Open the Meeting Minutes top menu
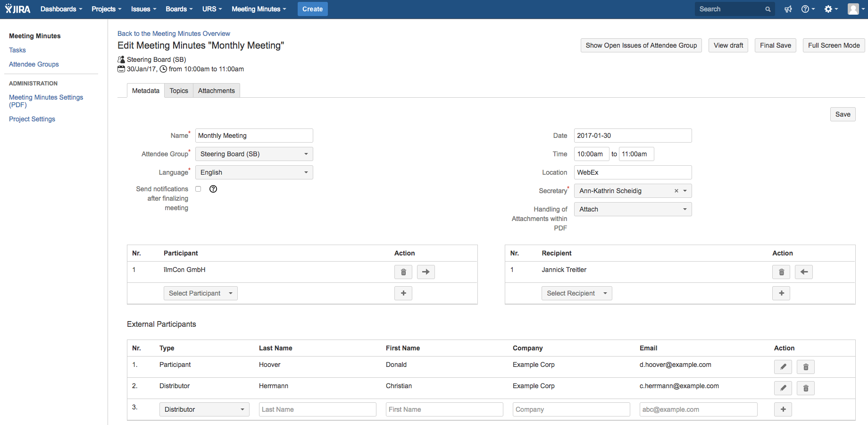Image resolution: width=868 pixels, height=425 pixels. coord(259,9)
